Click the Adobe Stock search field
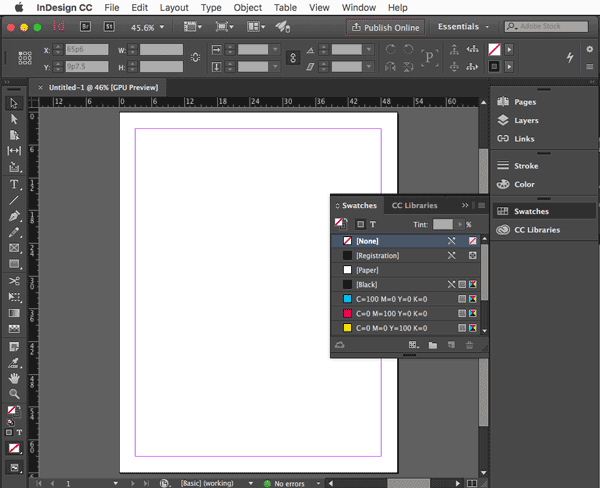 coord(546,26)
